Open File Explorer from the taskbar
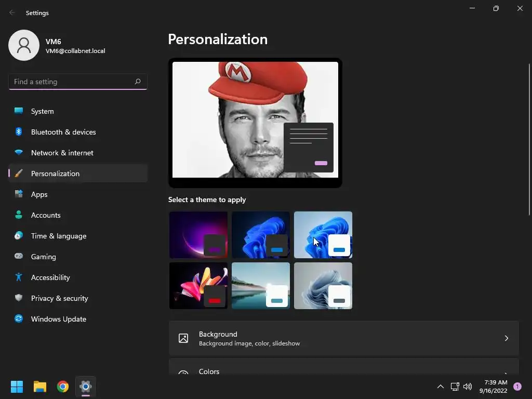The height and width of the screenshot is (399, 532). 39,387
